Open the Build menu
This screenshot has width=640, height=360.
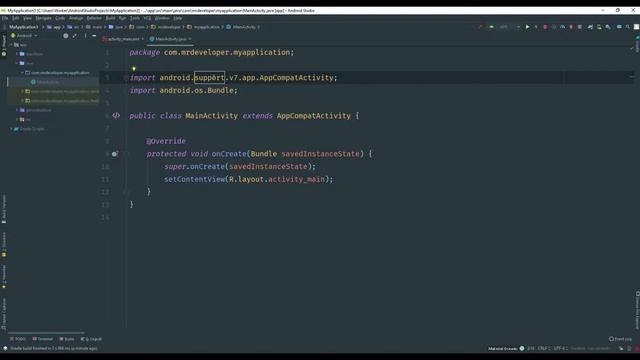pos(110,18)
